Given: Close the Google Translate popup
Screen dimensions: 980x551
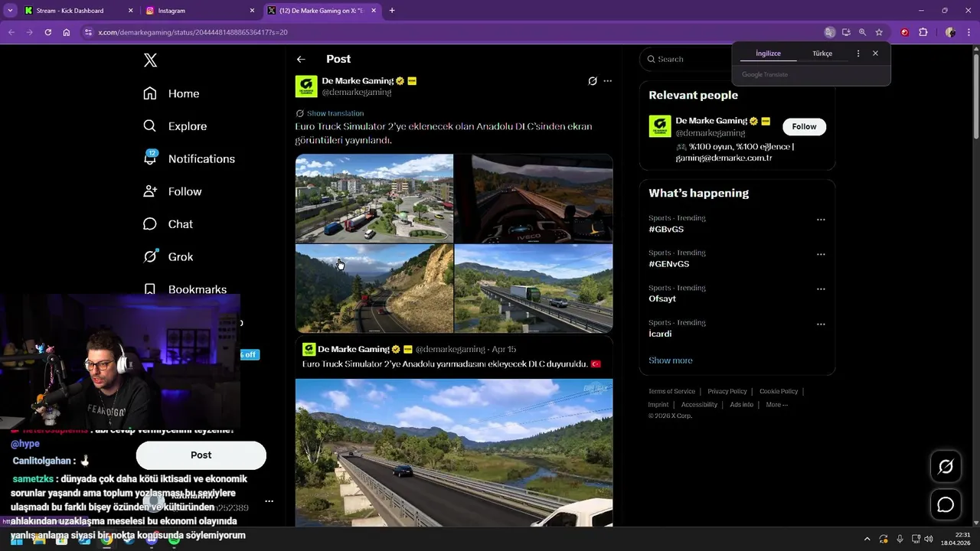Looking at the screenshot, I should pos(875,54).
